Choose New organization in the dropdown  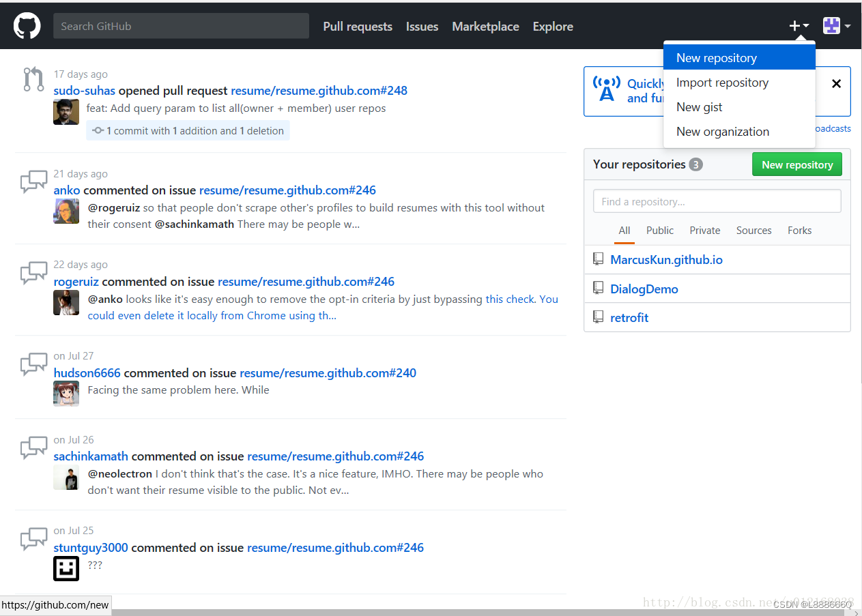click(x=739, y=132)
